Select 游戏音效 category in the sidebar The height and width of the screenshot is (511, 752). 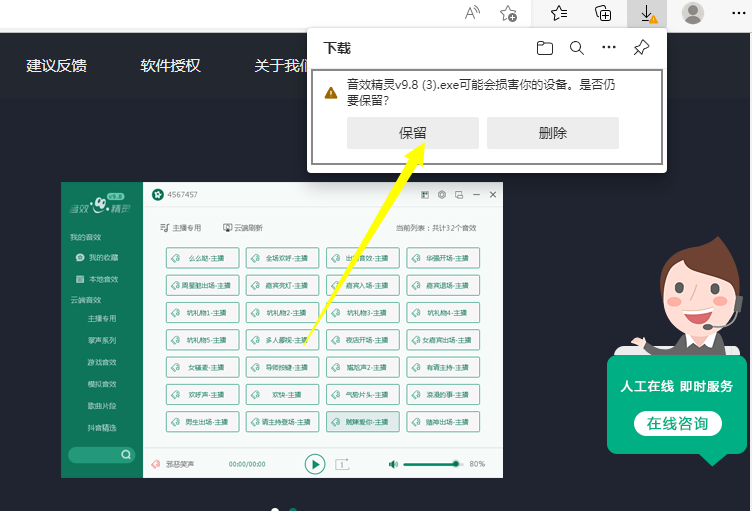click(x=102, y=362)
